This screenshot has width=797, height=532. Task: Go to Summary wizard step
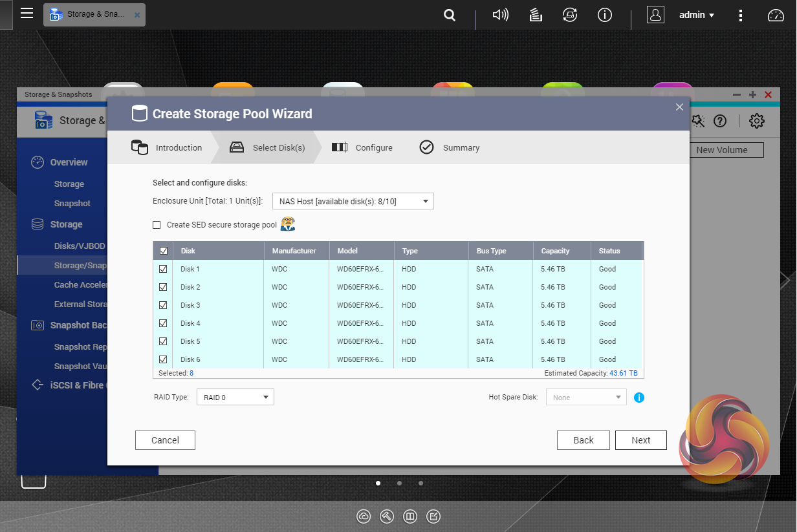[450, 147]
